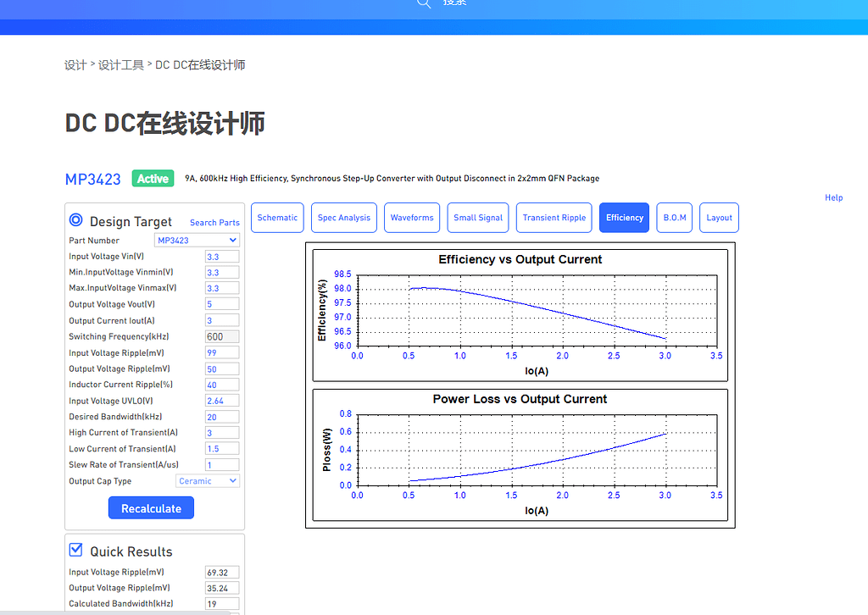The width and height of the screenshot is (868, 615).
Task: Open the B.O.M tab
Action: [674, 218]
